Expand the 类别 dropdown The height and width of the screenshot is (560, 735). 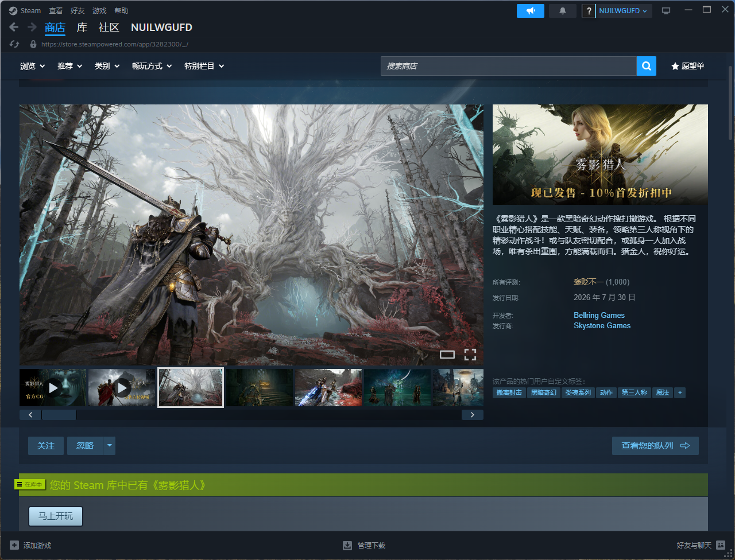[107, 66]
